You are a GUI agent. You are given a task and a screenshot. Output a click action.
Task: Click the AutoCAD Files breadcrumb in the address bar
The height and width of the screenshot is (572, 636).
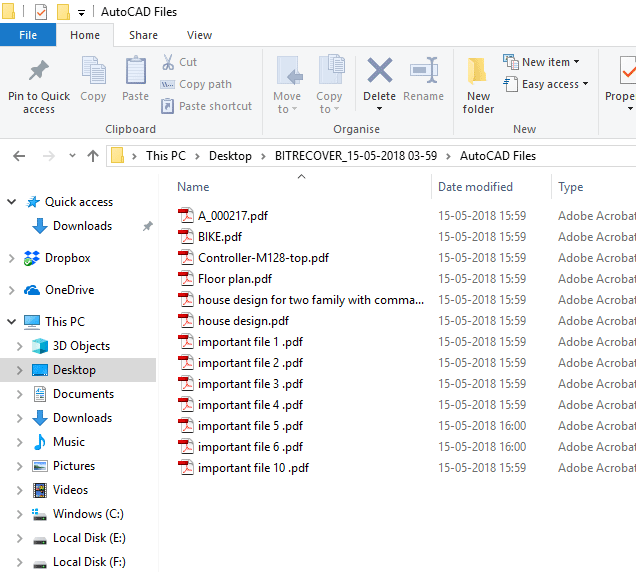498,156
